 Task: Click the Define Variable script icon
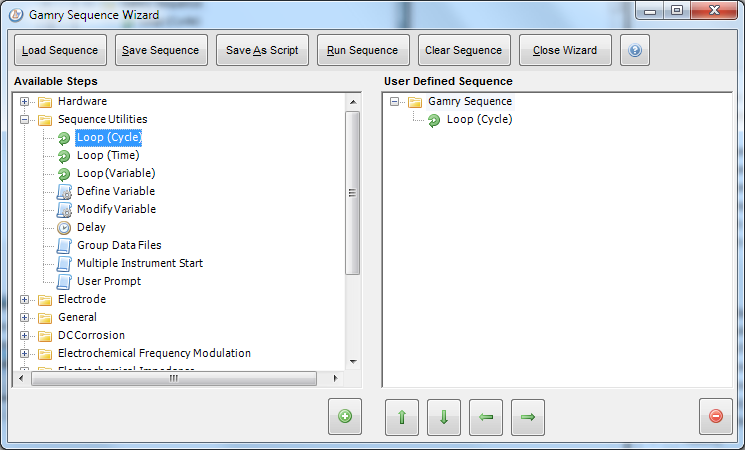pos(64,191)
